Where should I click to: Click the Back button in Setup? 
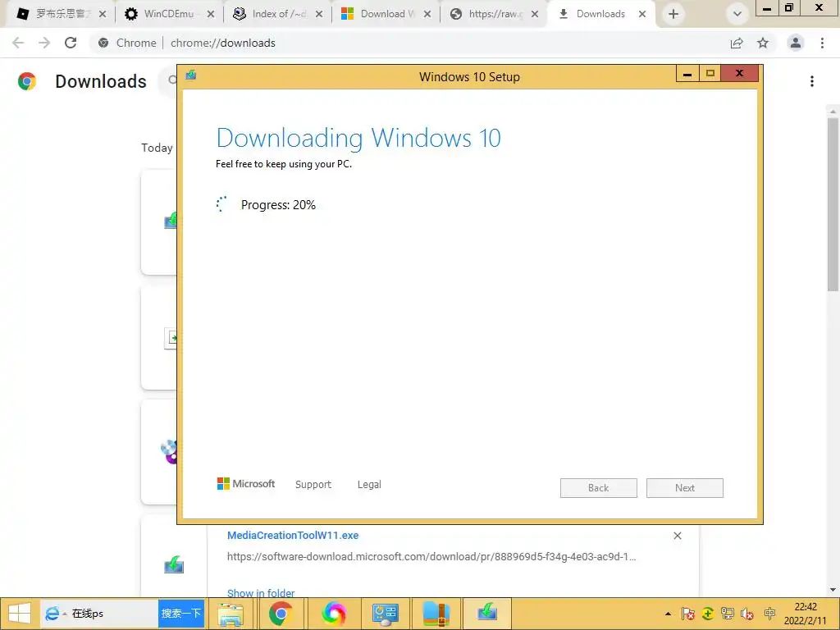pyautogui.click(x=598, y=488)
